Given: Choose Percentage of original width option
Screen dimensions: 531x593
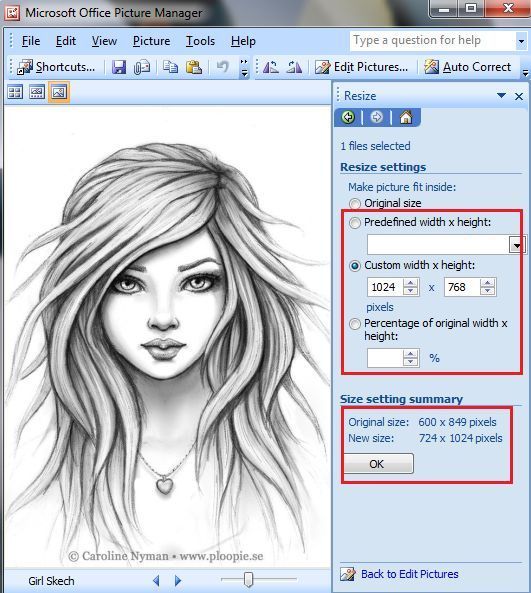Looking at the screenshot, I should [x=354, y=324].
